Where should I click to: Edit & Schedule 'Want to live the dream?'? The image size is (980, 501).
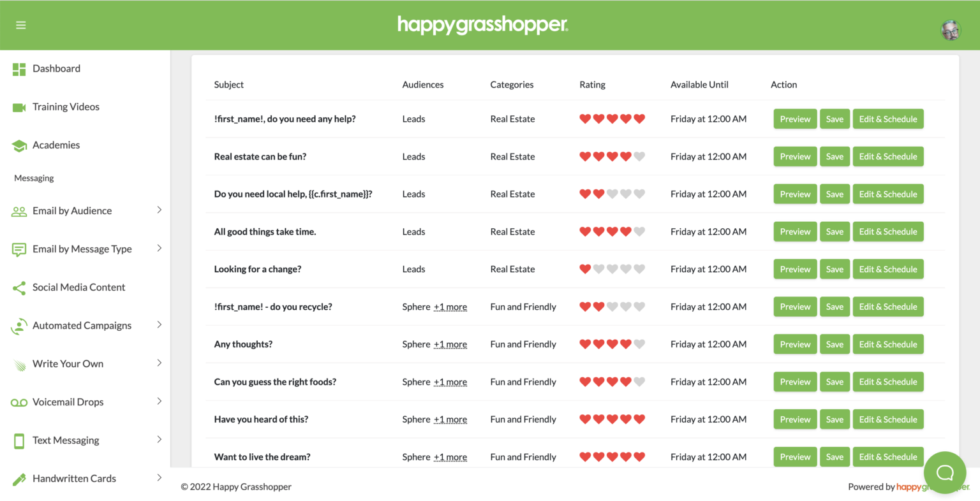tap(888, 456)
